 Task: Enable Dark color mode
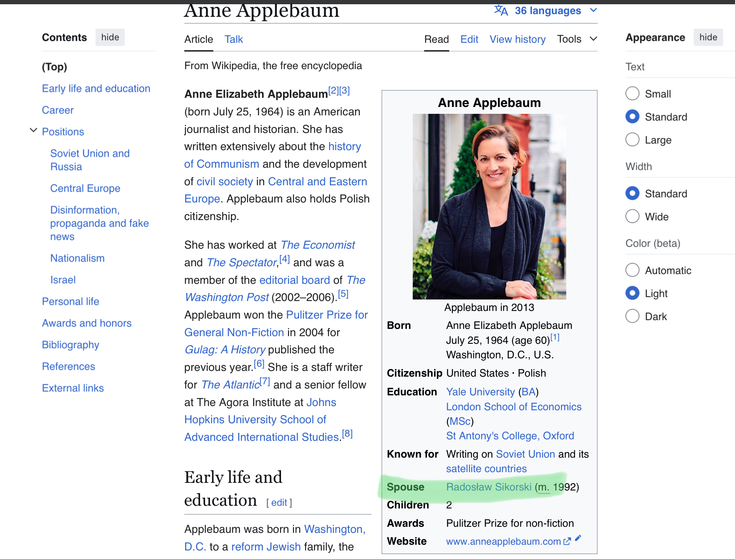point(632,316)
